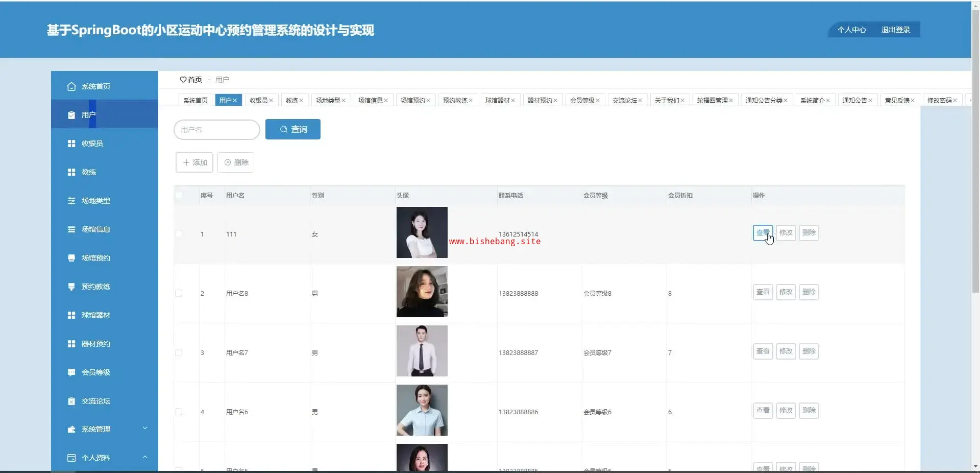Open the avatar photo of 用户名6

coord(422,410)
